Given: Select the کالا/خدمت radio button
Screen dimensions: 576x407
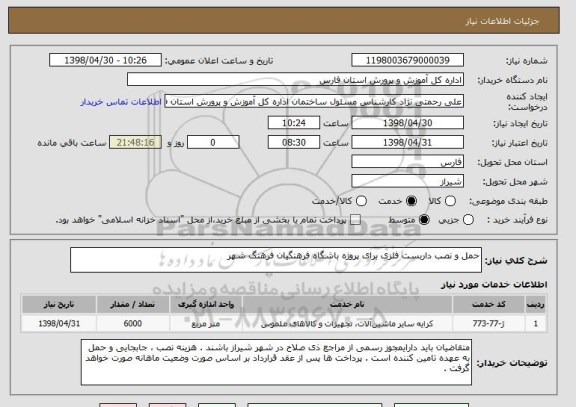Looking at the screenshot, I should 361,201.
